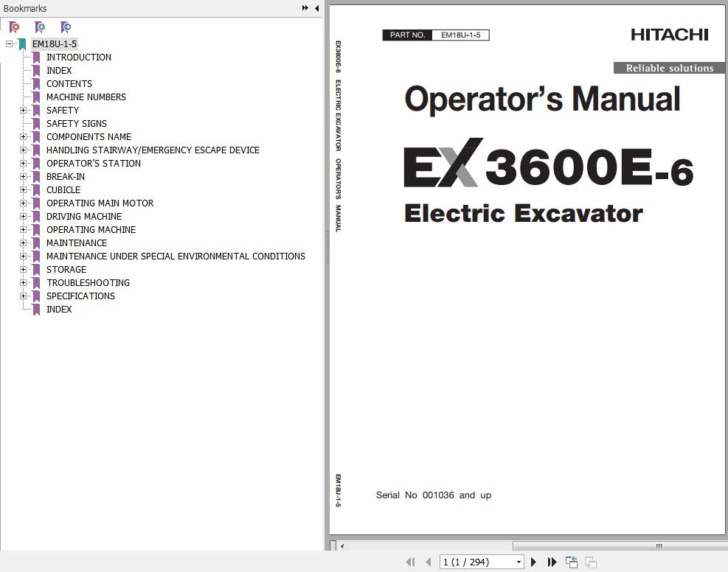The image size is (728, 572).
Task: Click the horizontal scrollbar left arrow under page
Action: click(x=342, y=546)
